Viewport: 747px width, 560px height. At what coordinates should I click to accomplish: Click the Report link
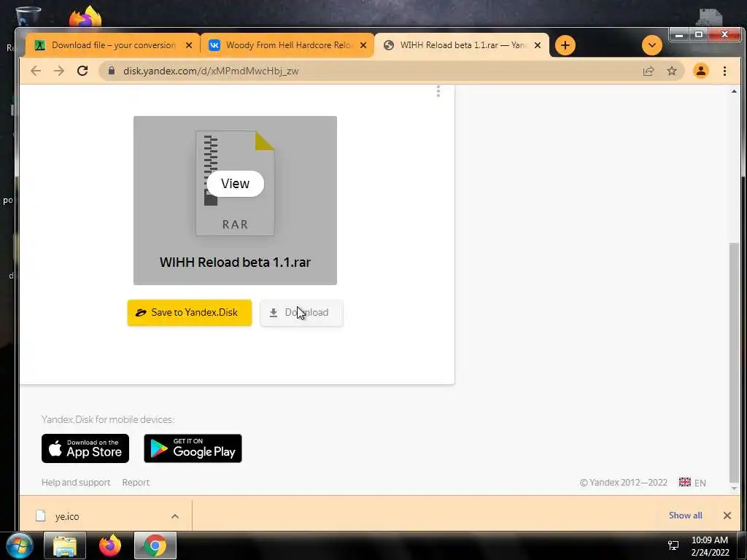point(136,483)
